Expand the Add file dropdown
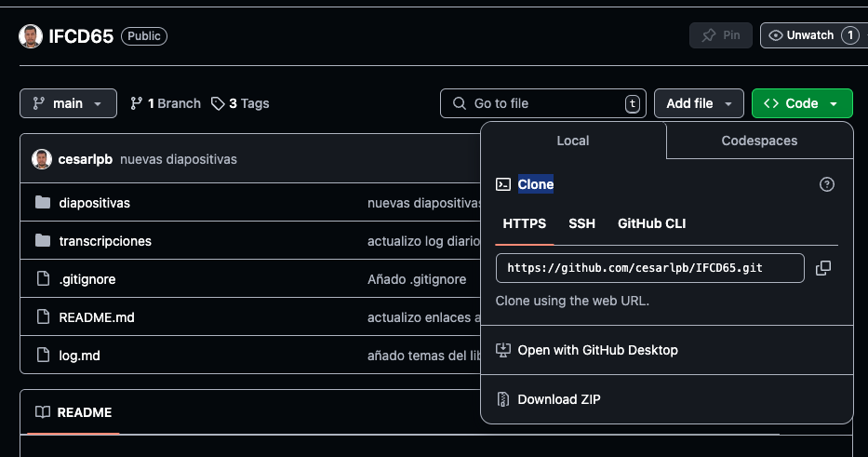This screenshot has height=457, width=868. point(699,103)
